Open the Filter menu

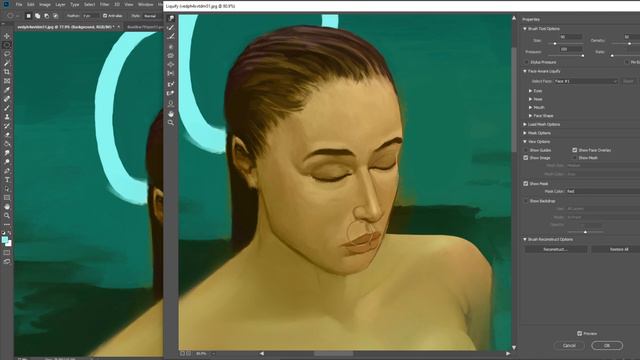pyautogui.click(x=104, y=4)
